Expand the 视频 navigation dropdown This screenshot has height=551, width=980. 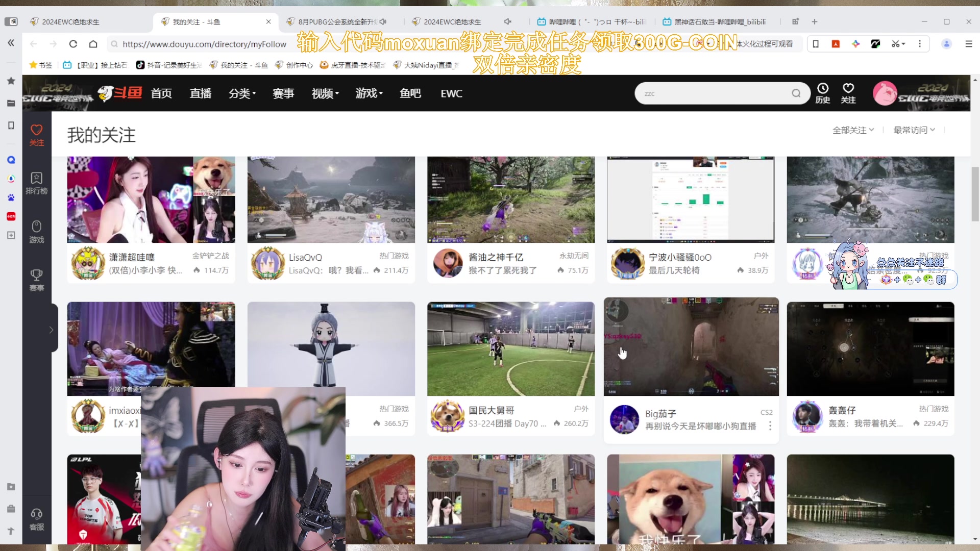point(325,93)
